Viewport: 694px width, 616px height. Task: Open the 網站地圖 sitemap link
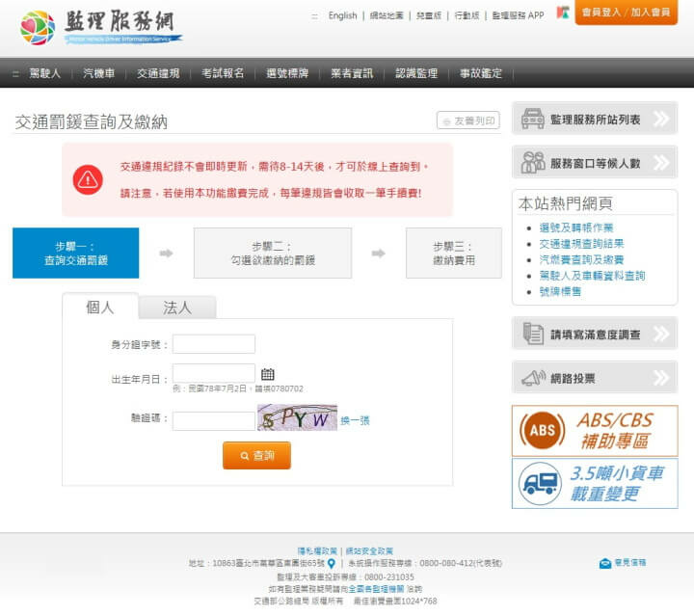[387, 16]
